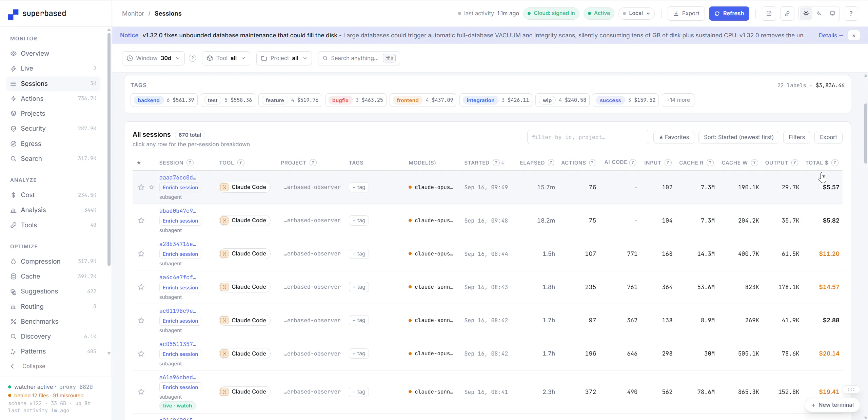The image size is (868, 420).
Task: Click the superbased logo icon
Action: click(13, 14)
